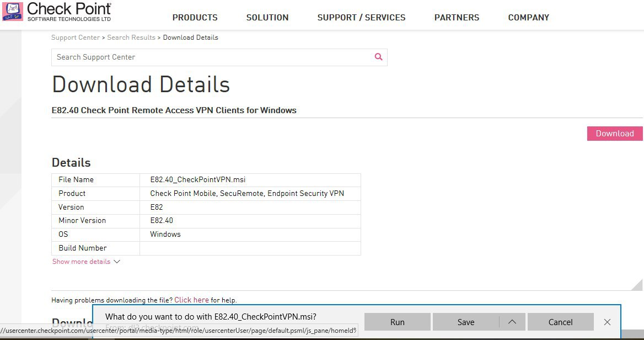Open the SUPPORT / SERVICES menu
The height and width of the screenshot is (340, 644).
coord(362,18)
